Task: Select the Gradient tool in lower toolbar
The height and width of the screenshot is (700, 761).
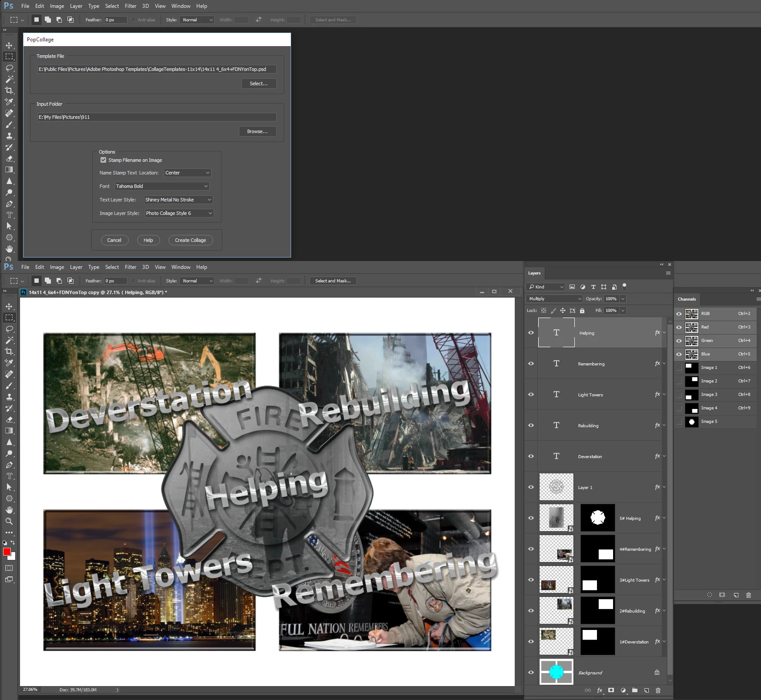Action: (x=9, y=431)
